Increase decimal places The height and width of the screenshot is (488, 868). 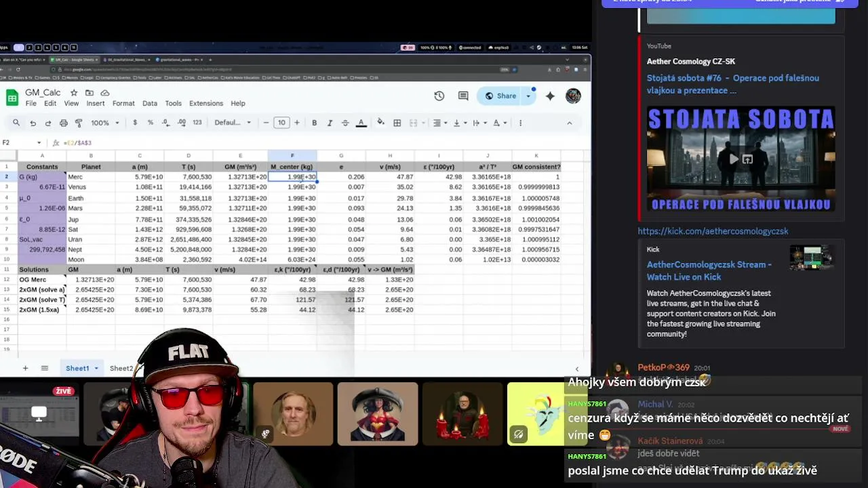click(181, 123)
